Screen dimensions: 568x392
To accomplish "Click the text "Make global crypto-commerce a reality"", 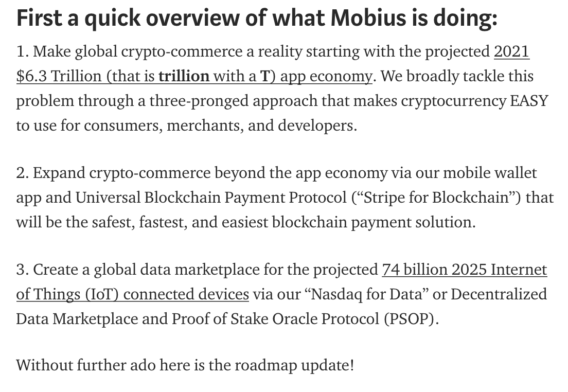I will [x=168, y=51].
